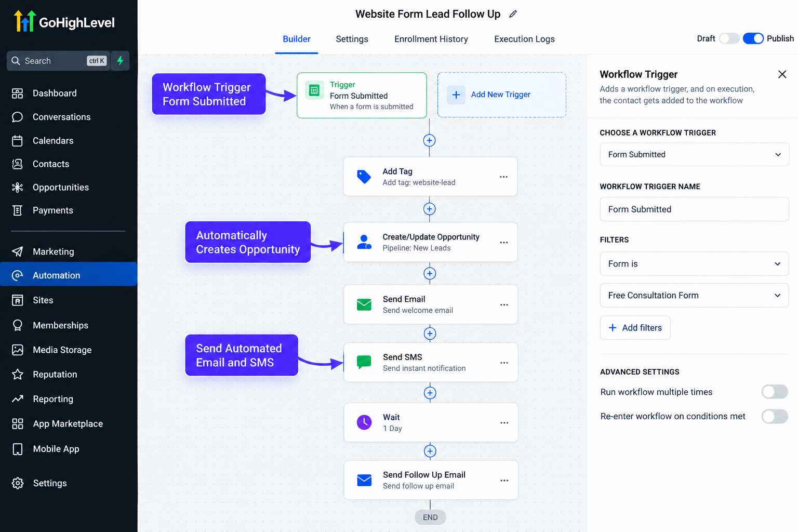Click the Marketing paper plane icon
798x532 pixels.
click(x=18, y=252)
